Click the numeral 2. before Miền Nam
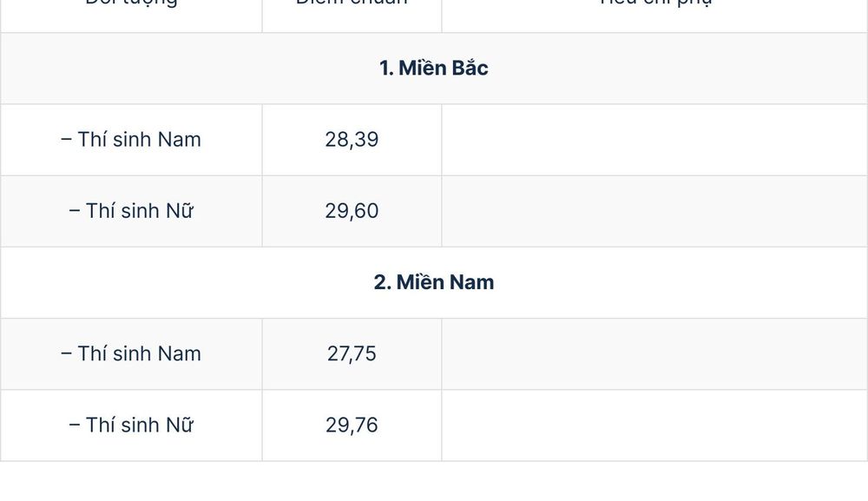Screen dimensions: 868x501 pos(383,282)
